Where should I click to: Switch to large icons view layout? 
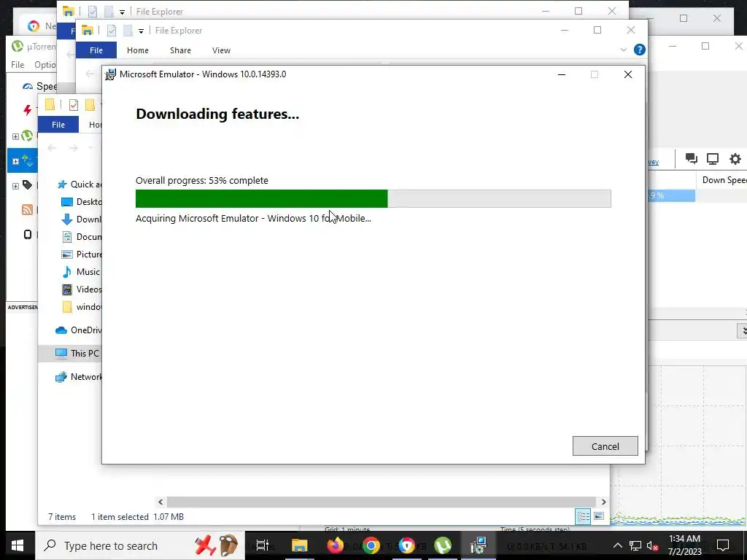pos(599,516)
